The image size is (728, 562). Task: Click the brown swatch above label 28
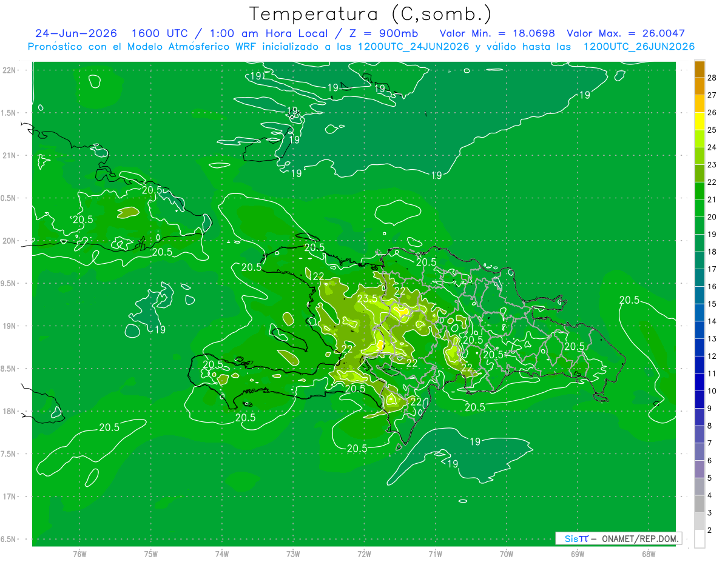tap(699, 69)
